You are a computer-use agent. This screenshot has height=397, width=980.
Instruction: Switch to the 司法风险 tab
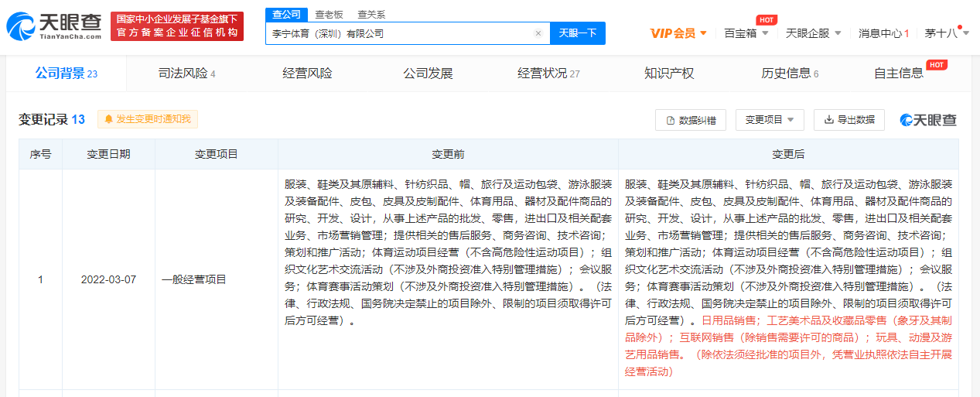coord(186,74)
